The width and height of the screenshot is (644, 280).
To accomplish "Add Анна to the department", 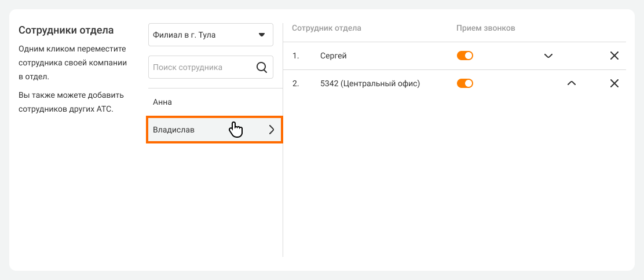I will pyautogui.click(x=163, y=102).
